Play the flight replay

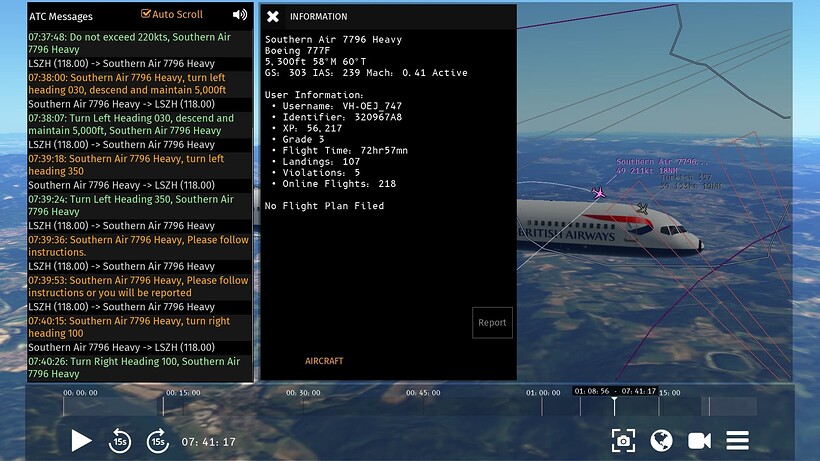click(x=81, y=441)
